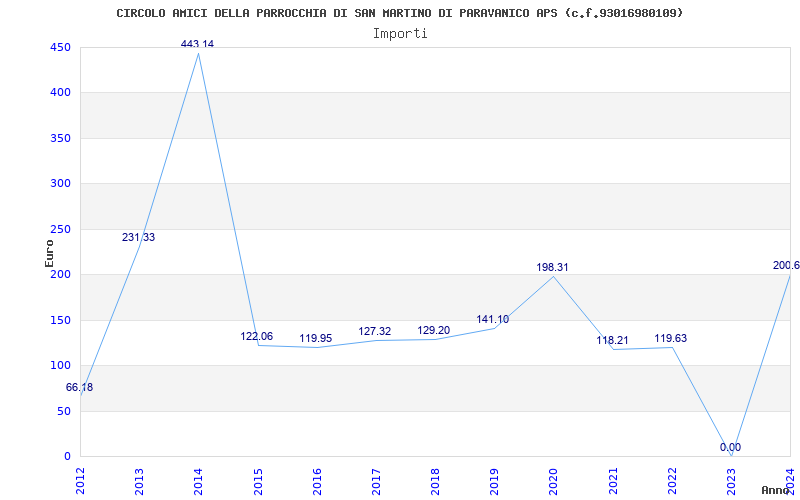
Task: Click the 141.10 data label
Action: (x=493, y=319)
